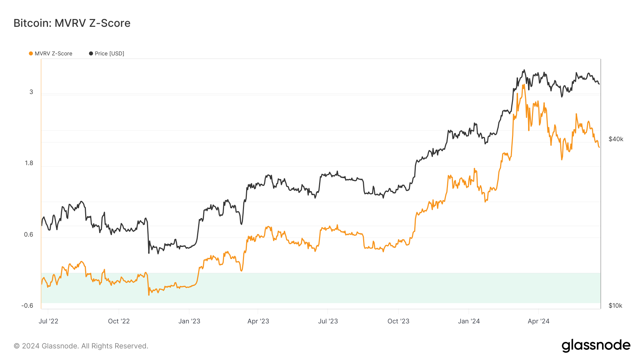Toggle Price [USD] legend series
The image size is (644, 362).
(x=109, y=54)
